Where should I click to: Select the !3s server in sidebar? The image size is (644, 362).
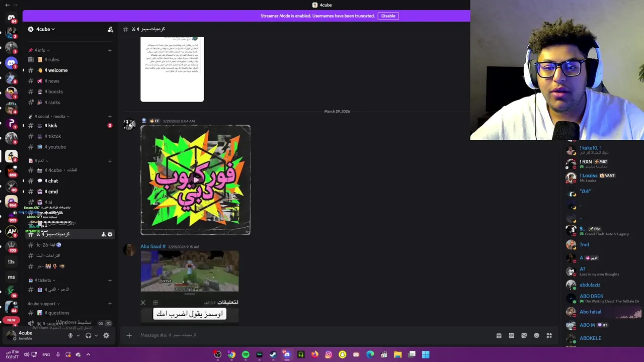11,262
